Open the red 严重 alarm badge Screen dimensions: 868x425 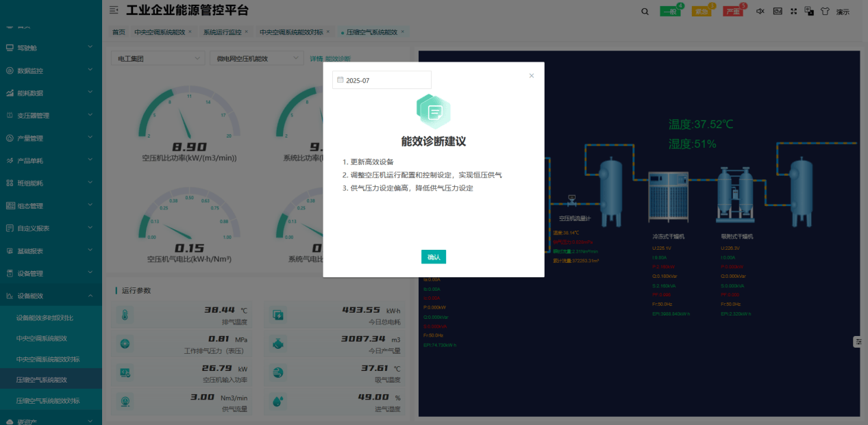coord(733,12)
